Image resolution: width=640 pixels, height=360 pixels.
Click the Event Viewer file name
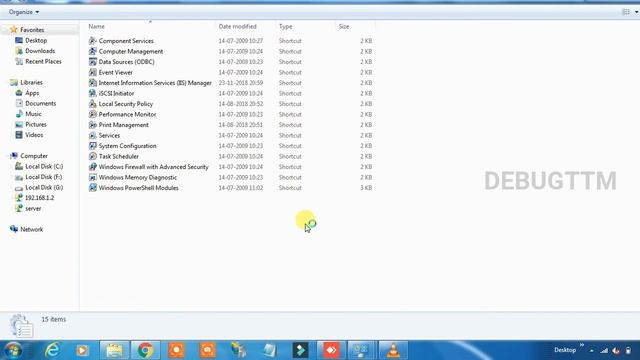pos(116,72)
